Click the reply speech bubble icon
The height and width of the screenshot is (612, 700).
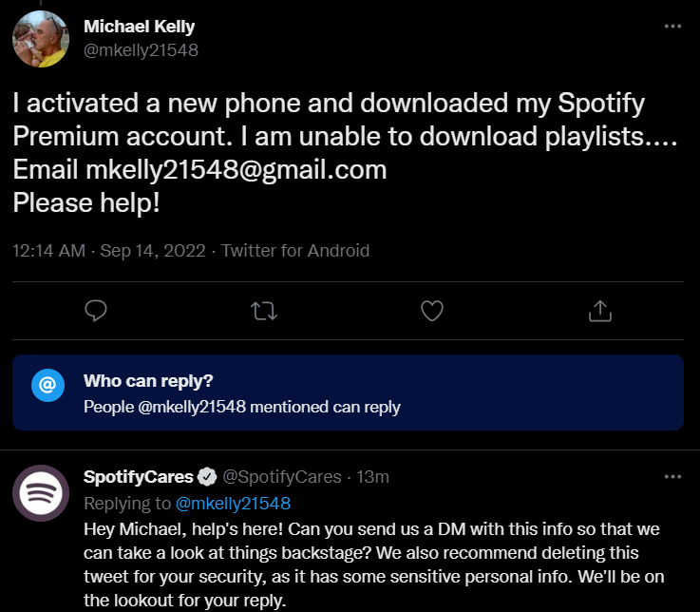pos(95,310)
